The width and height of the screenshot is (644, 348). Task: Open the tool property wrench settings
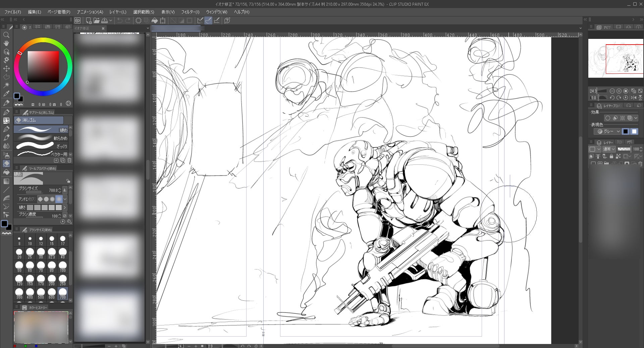tap(69, 222)
